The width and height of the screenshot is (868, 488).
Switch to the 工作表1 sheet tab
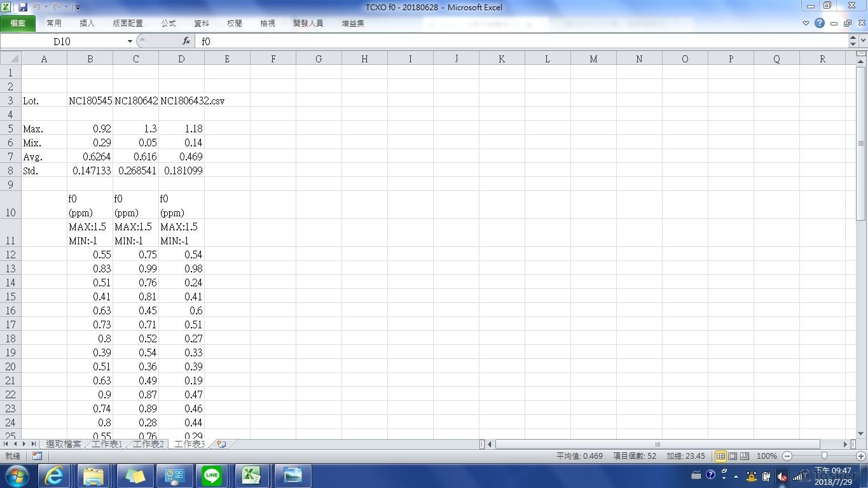(x=107, y=444)
